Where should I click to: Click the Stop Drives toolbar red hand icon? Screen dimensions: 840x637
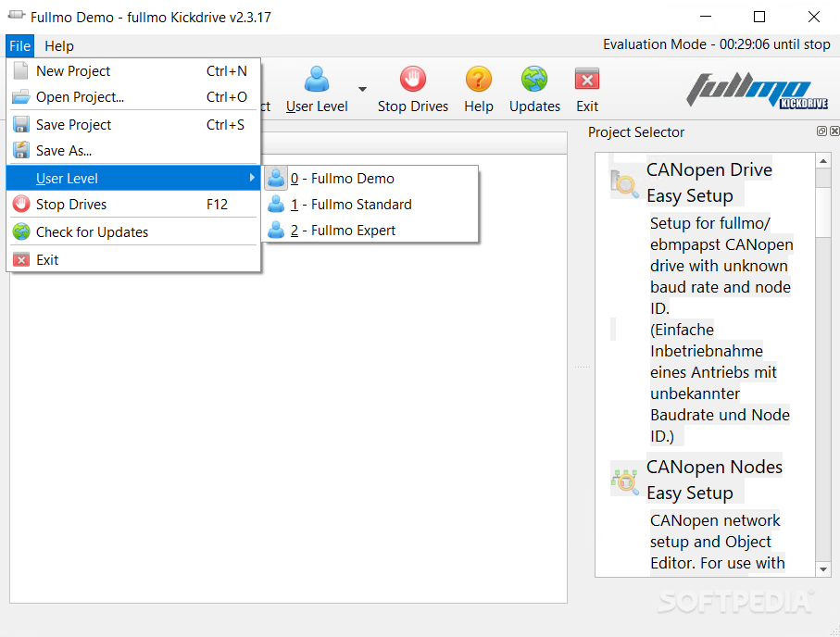coord(412,80)
